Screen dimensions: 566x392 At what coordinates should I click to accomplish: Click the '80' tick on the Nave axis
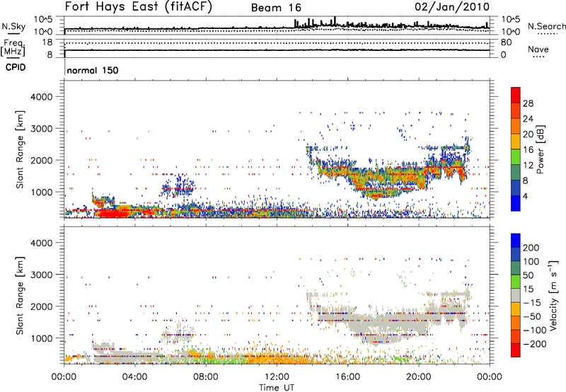click(507, 42)
